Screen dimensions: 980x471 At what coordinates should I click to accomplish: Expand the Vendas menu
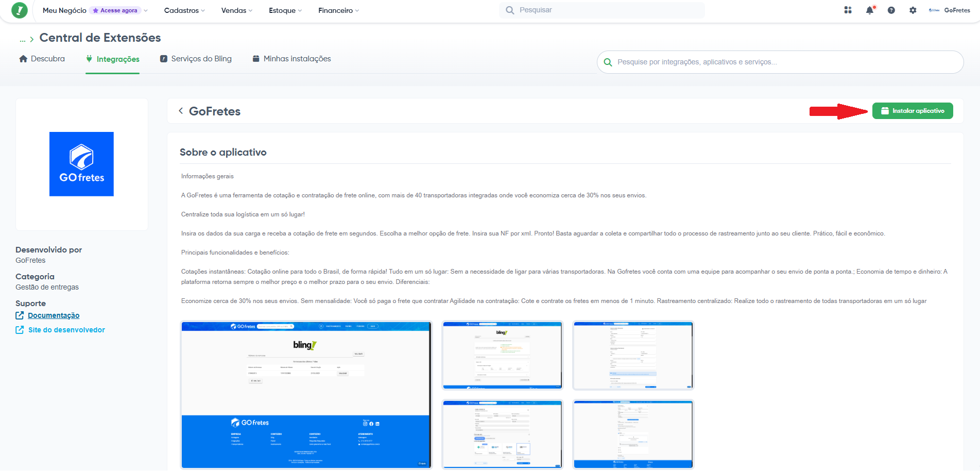[237, 10]
